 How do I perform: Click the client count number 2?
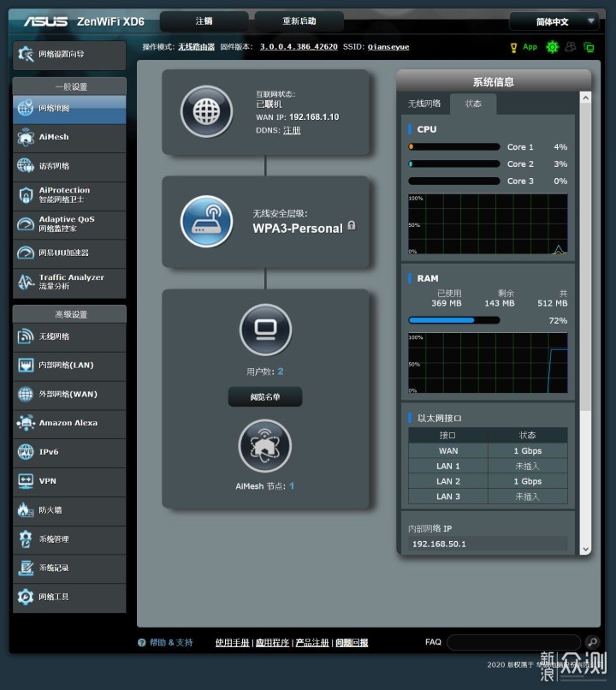point(281,372)
